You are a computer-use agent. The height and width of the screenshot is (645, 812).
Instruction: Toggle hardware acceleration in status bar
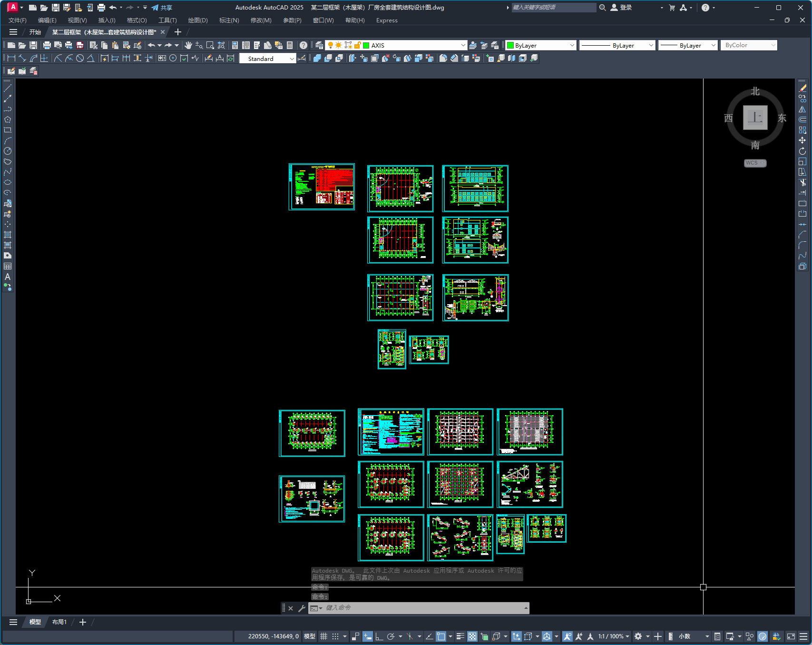click(763, 636)
